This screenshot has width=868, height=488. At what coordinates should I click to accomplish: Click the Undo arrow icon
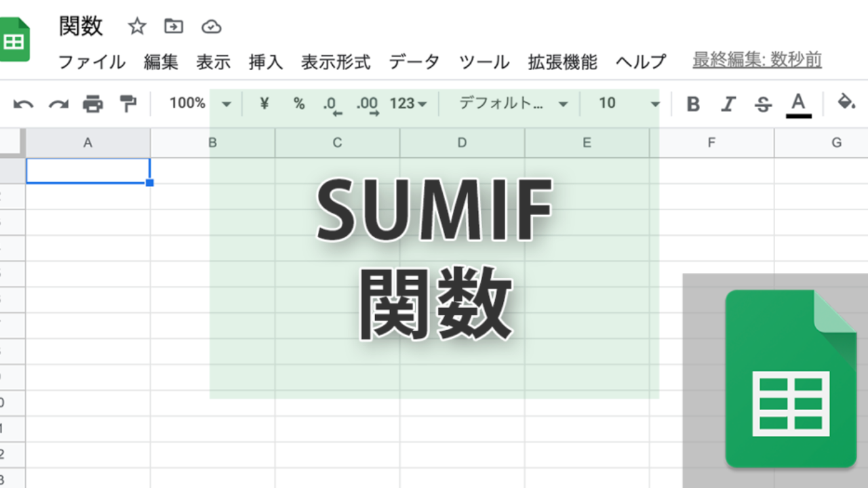pos(23,104)
